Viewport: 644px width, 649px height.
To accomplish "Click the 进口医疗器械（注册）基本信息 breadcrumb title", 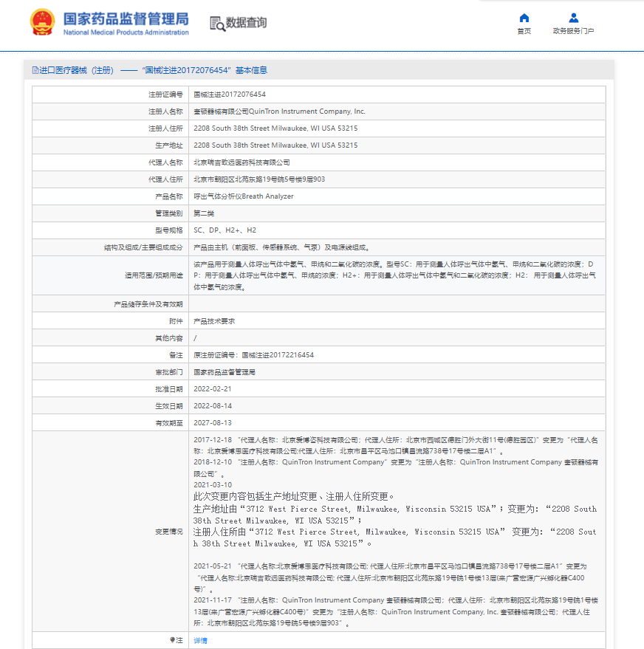I will (149, 70).
